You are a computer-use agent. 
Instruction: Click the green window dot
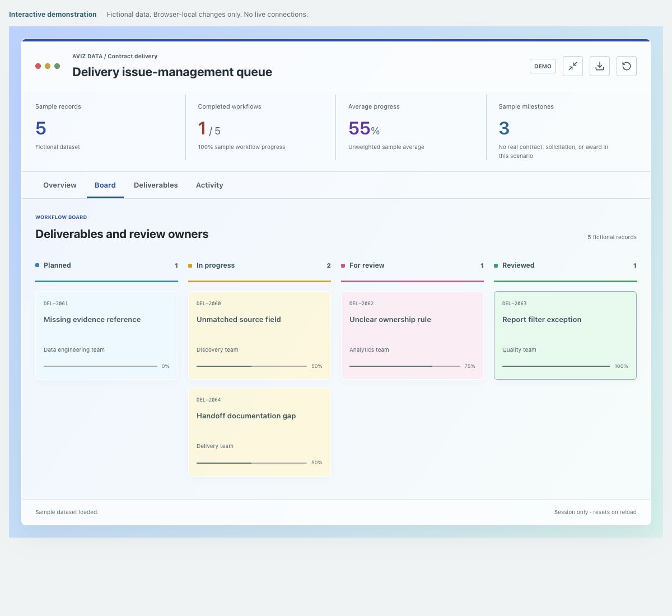[57, 66]
